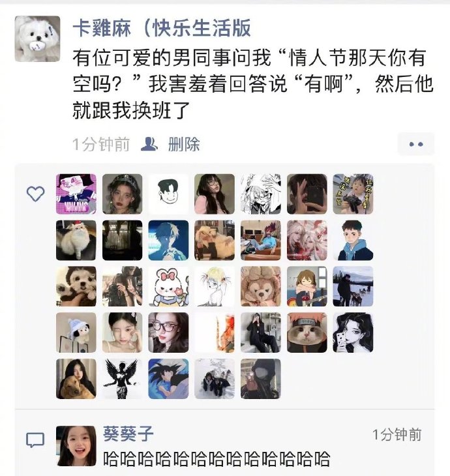Image resolution: width=450 pixels, height=476 pixels.
Task: Open the white bunny with pink bow avatar
Action: 168,286
